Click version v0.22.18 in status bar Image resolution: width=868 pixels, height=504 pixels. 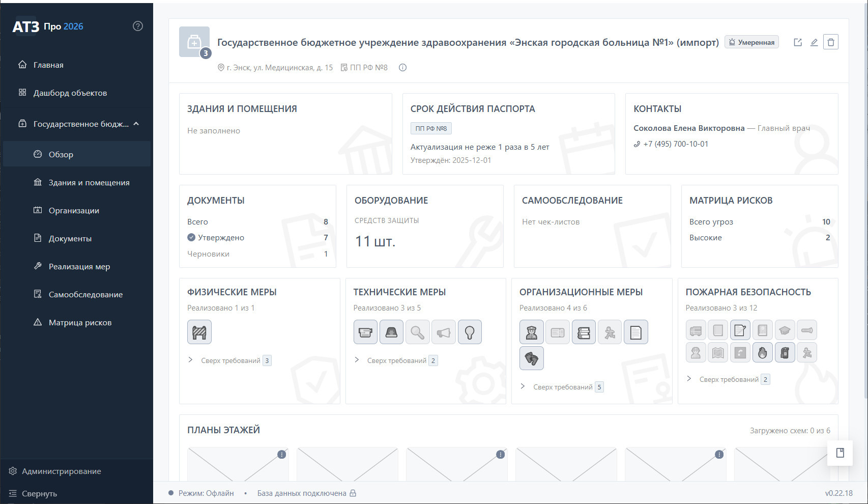tap(838, 493)
